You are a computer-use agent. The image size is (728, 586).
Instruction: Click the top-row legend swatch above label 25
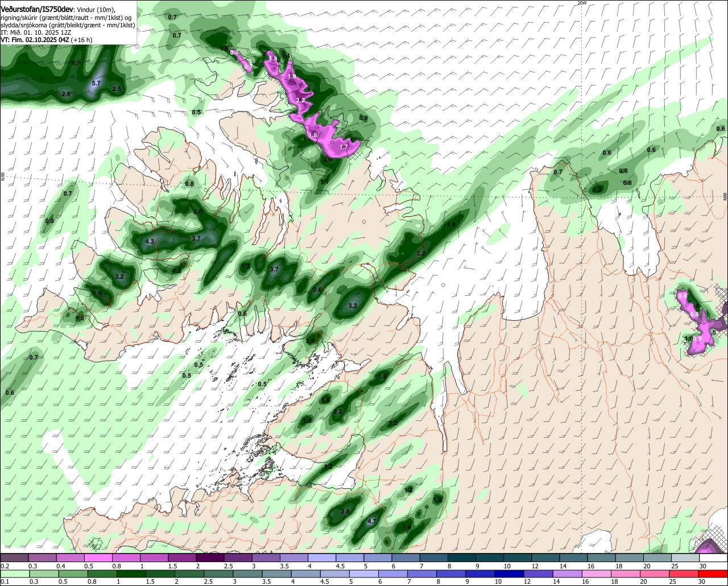(685, 558)
